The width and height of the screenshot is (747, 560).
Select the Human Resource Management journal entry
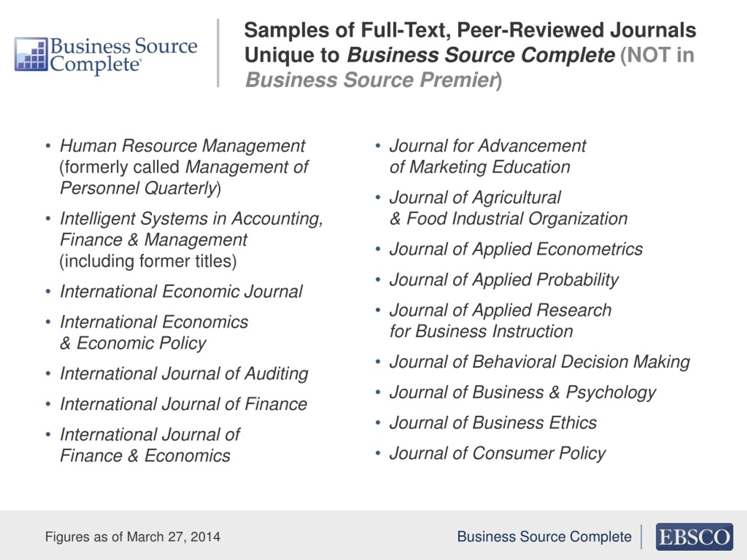click(183, 167)
